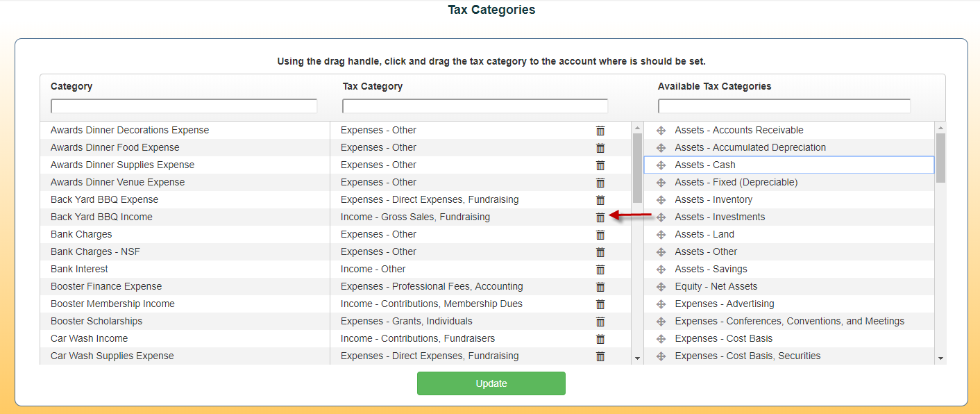Image resolution: width=980 pixels, height=414 pixels.
Task: Focus the Tax Category filter field
Action: point(475,106)
